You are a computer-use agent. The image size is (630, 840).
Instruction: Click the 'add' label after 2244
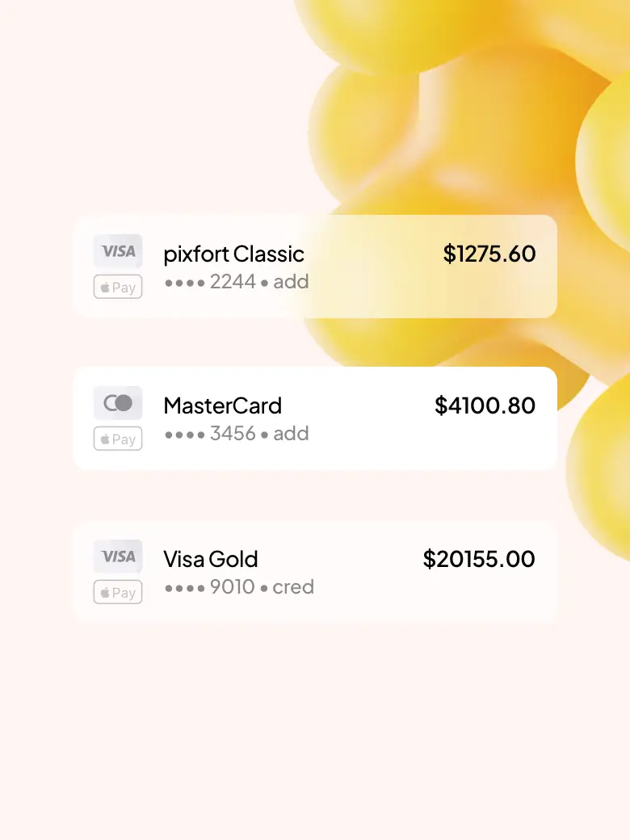click(x=291, y=282)
